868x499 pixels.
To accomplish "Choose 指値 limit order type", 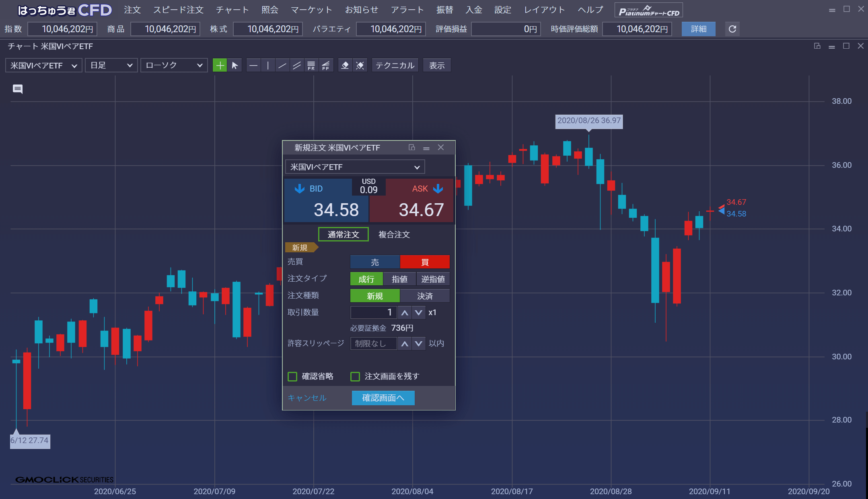I will (x=399, y=279).
